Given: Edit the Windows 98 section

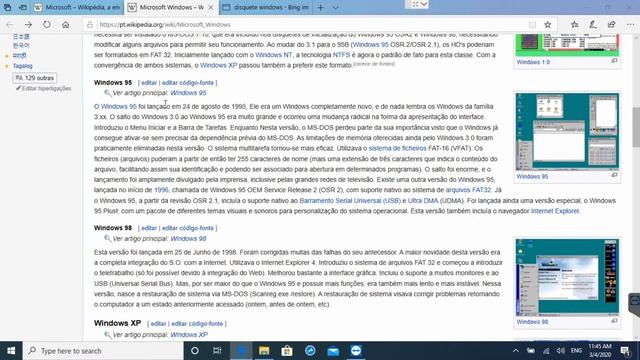Looking at the screenshot, I should click(149, 228).
